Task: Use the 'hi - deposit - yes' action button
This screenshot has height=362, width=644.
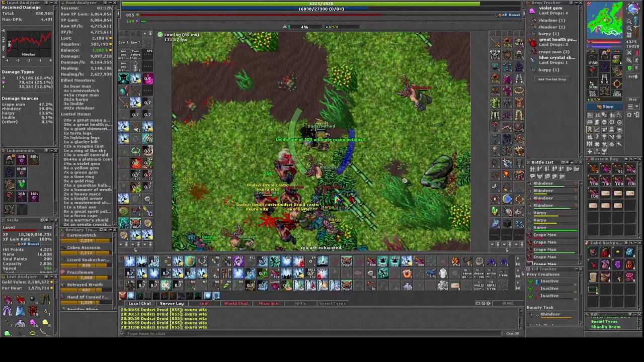Action: (x=479, y=274)
